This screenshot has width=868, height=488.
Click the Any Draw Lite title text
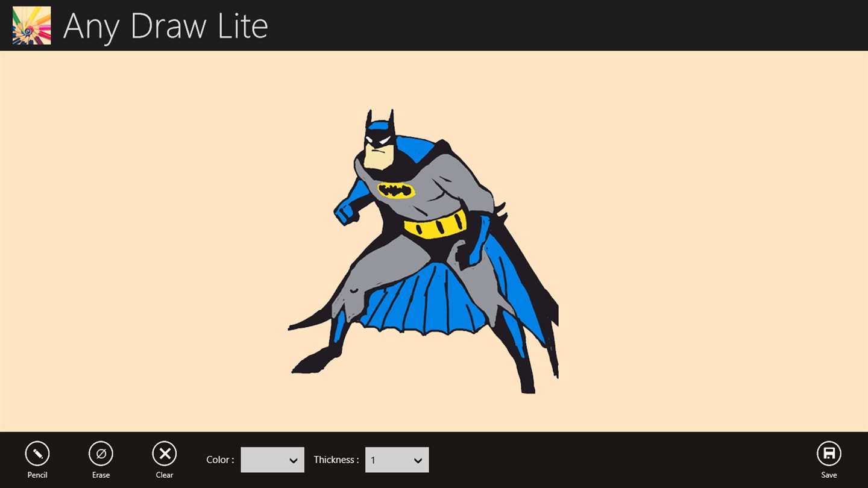pyautogui.click(x=165, y=27)
